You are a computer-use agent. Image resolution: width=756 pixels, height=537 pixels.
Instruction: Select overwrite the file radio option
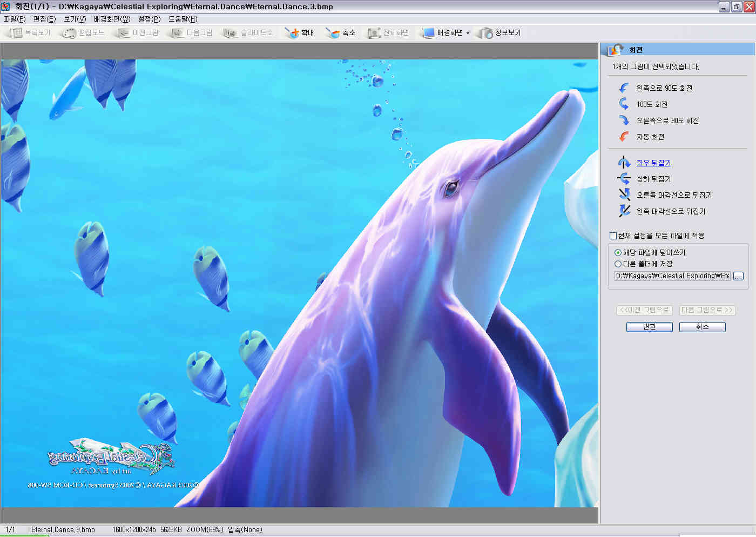tap(618, 252)
